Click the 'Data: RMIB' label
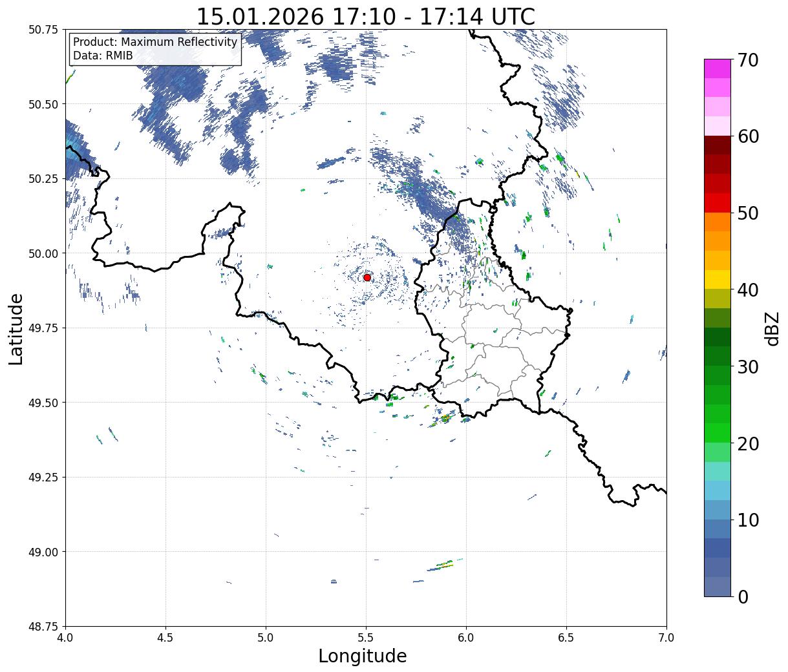 (103, 56)
